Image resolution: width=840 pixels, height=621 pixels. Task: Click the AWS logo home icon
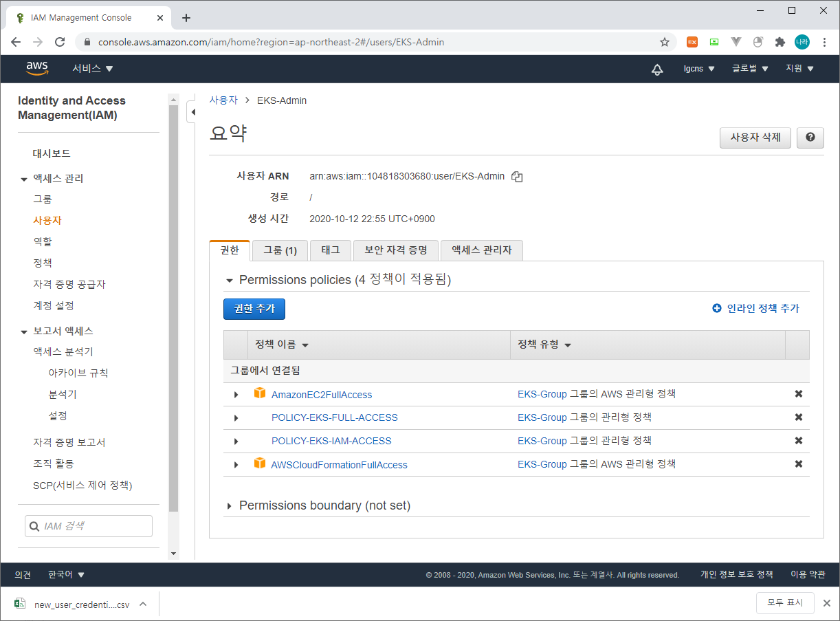click(x=37, y=68)
